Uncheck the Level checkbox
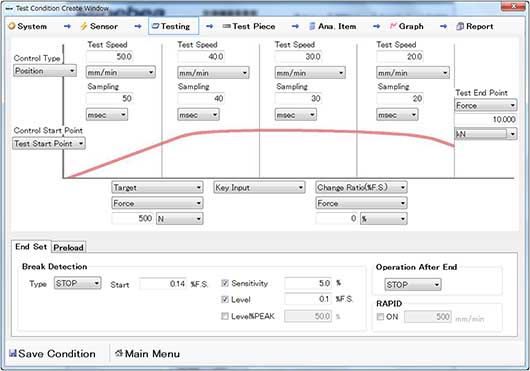530x371 pixels. point(225,299)
